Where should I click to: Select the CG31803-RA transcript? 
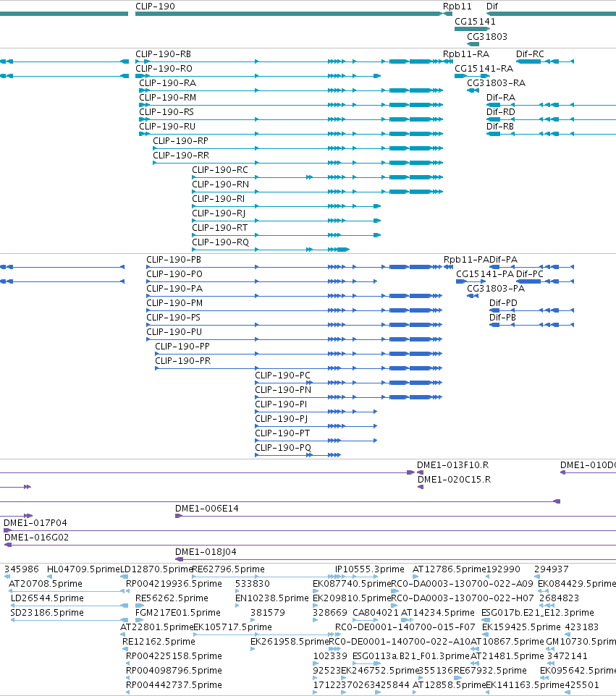(496, 83)
